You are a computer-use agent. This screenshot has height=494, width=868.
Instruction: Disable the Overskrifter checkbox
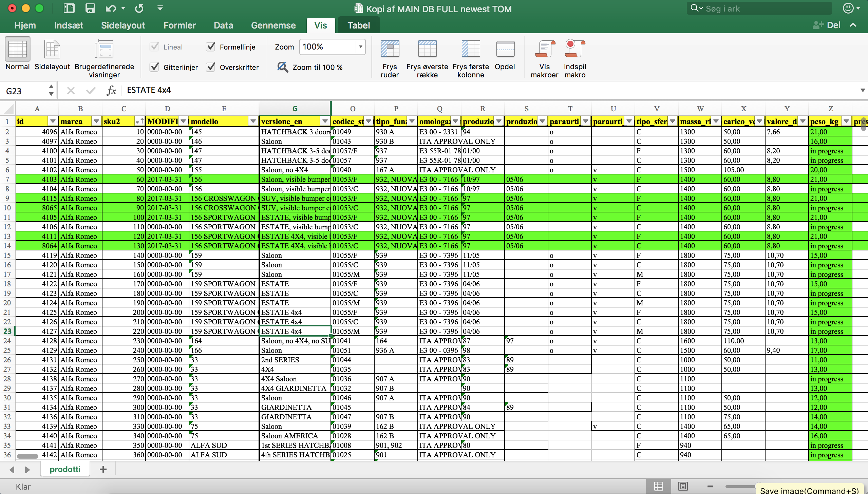click(211, 67)
